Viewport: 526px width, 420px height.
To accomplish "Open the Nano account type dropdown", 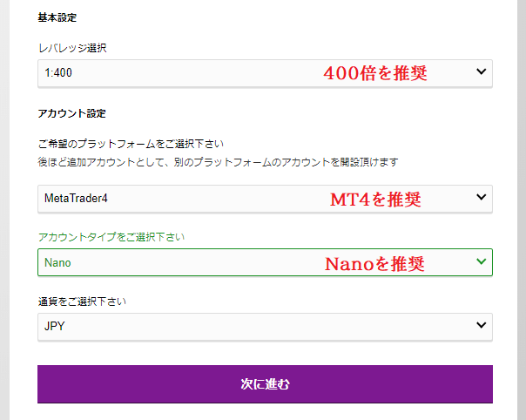I will (174, 262).
